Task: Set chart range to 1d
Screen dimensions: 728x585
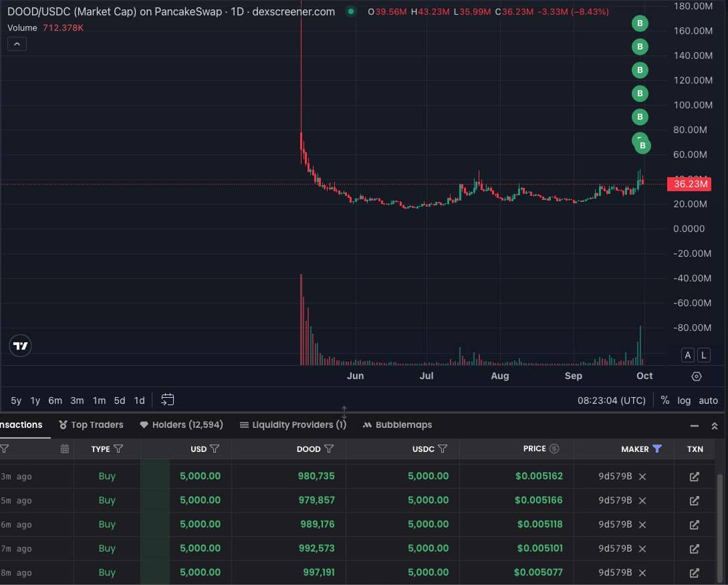Action: [x=139, y=400]
